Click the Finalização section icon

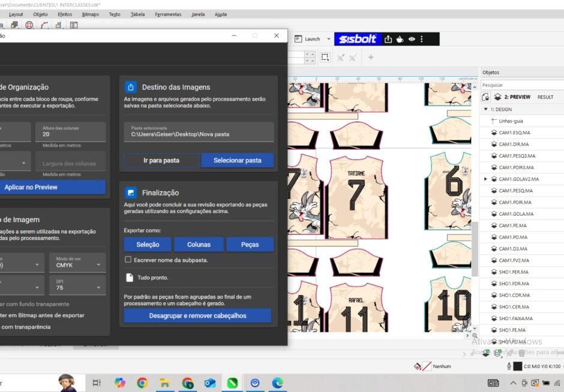131,192
